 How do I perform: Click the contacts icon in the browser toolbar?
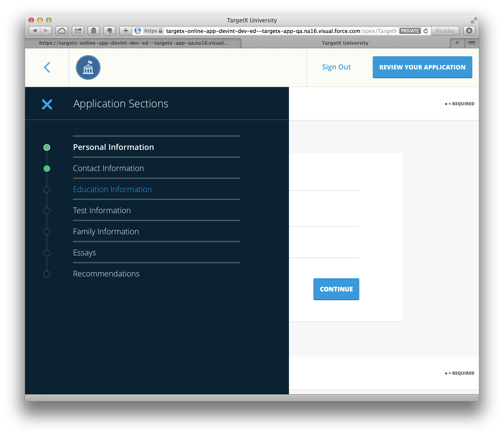[94, 31]
